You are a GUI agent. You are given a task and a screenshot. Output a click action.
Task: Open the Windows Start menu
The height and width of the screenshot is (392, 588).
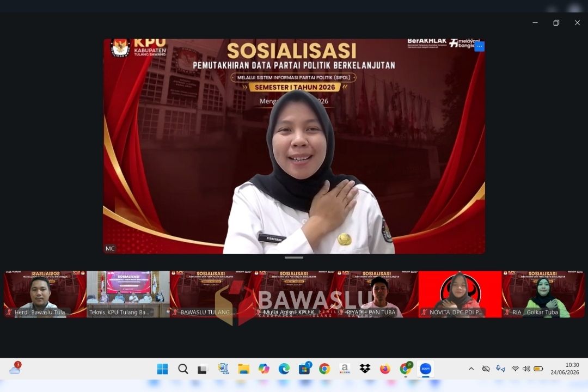tap(162, 369)
